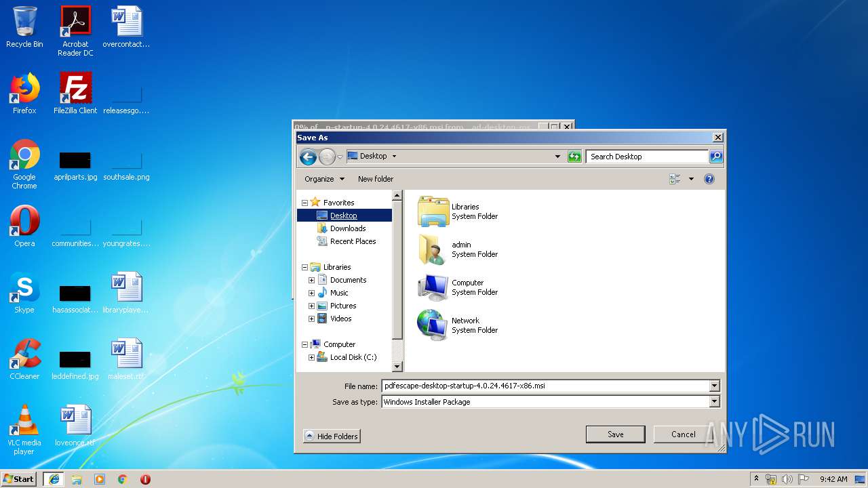This screenshot has width=868, height=488.
Task: Select the admin system folder icon
Action: 433,249
